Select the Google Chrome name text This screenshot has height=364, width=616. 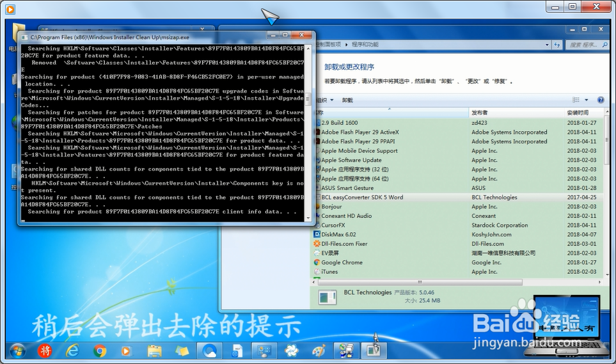click(342, 262)
